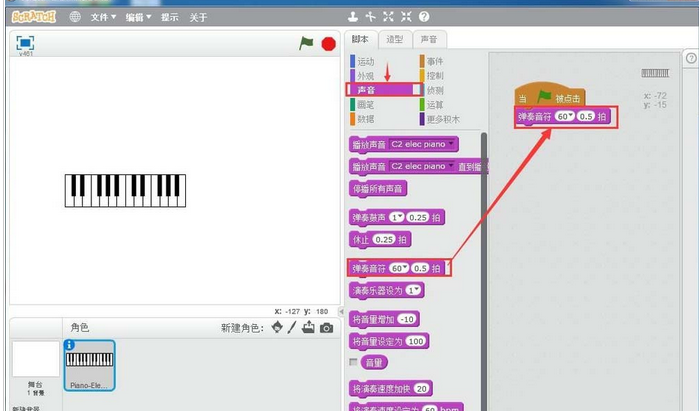Open Piano sprite info icon
Image resolution: width=699 pixels, height=411 pixels.
tap(70, 346)
